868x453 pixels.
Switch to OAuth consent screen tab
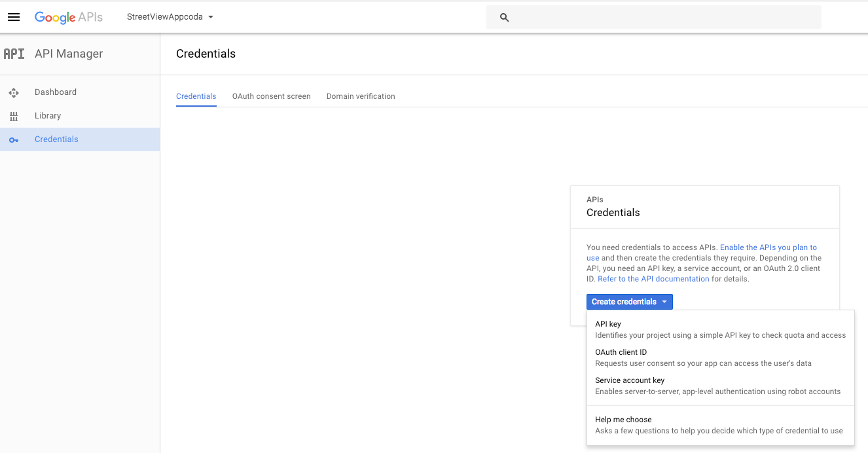[x=271, y=96]
